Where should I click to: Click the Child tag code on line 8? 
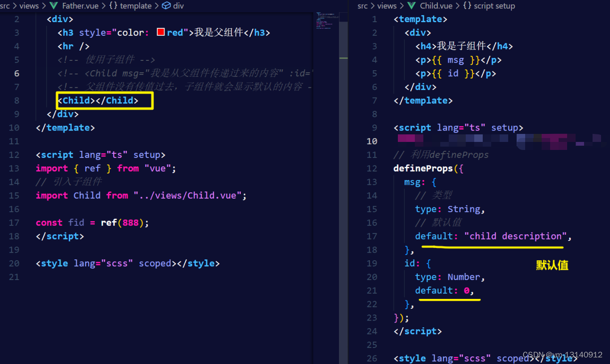tap(98, 100)
